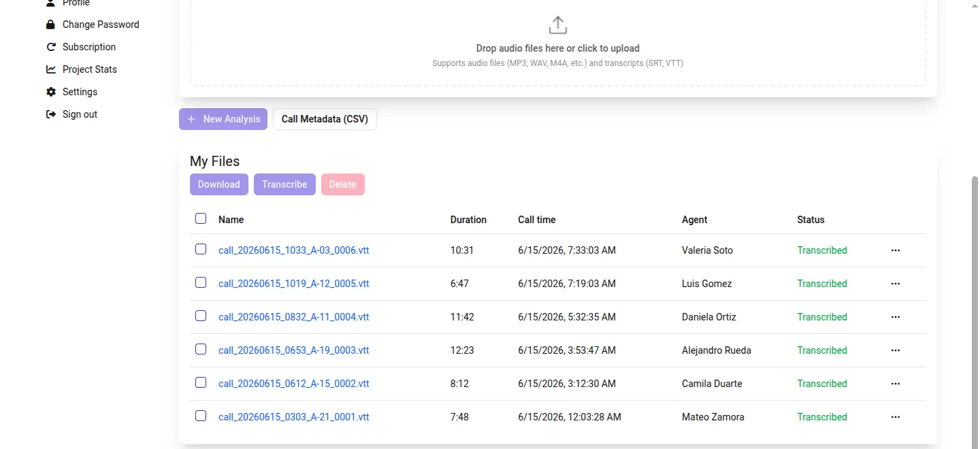The image size is (980, 449).
Task: Click the lock icon beside Change Password
Action: click(50, 24)
